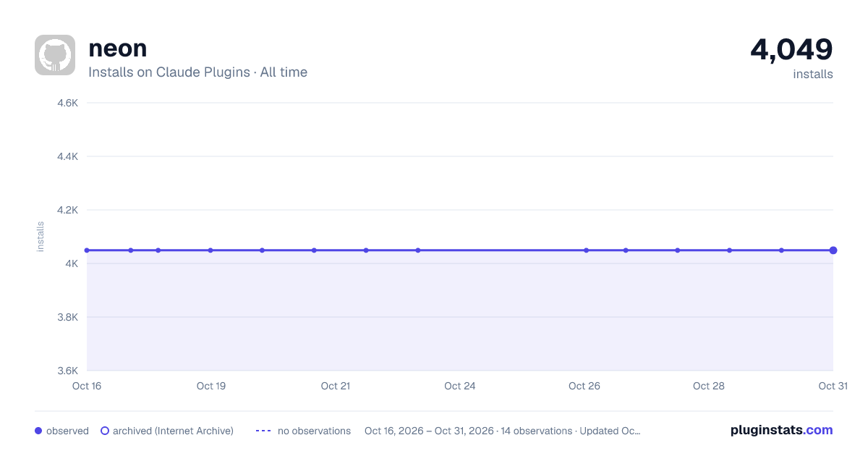
Task: Click the 4,049 installs total
Action: click(791, 49)
